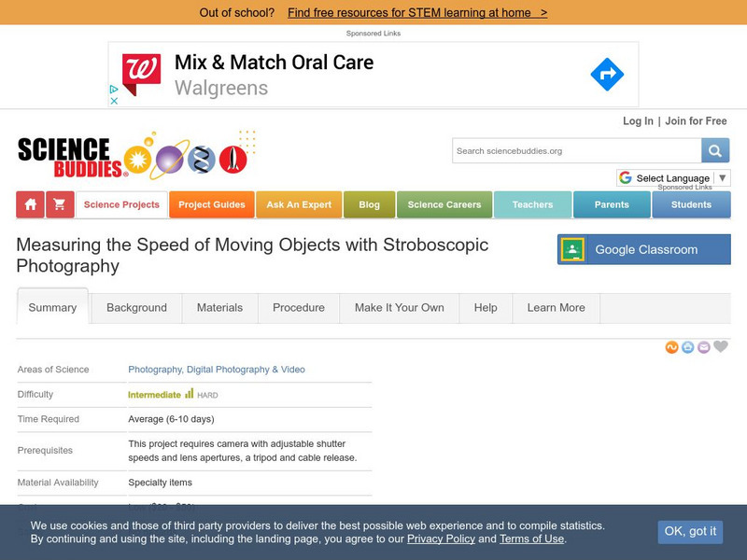Click the Google G translate icon

[626, 177]
